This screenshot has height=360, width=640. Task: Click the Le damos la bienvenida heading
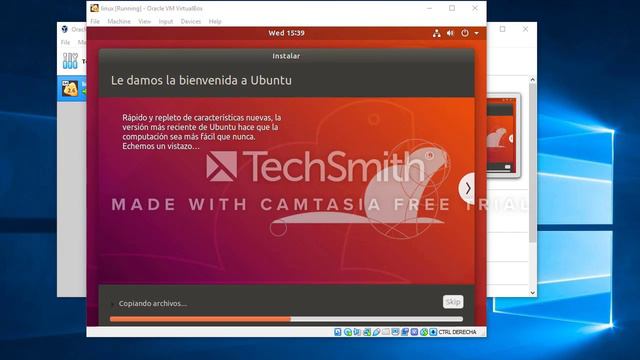[201, 80]
